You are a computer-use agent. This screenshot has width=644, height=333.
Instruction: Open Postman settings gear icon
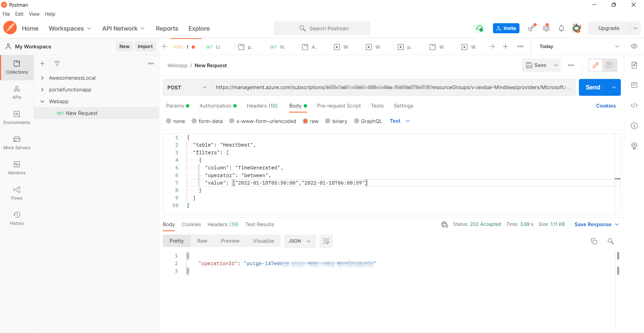pyautogui.click(x=546, y=28)
